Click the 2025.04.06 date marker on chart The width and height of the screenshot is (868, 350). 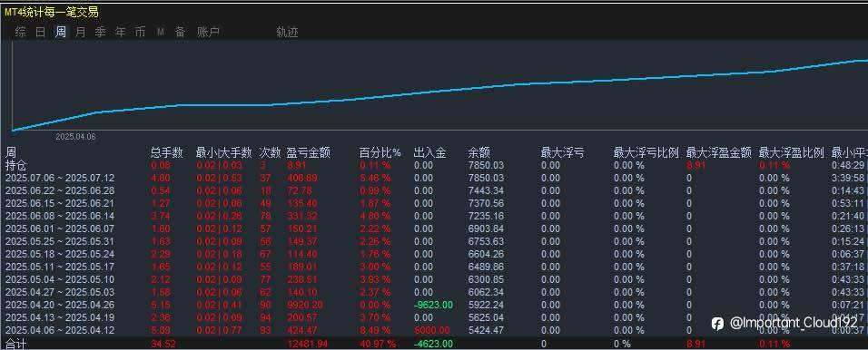click(x=75, y=137)
